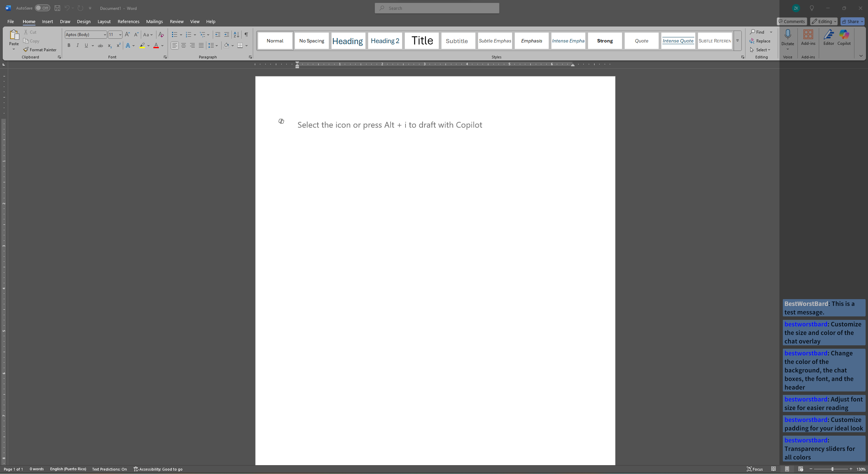The height and width of the screenshot is (474, 868).
Task: Click the Comments button
Action: [x=792, y=21]
